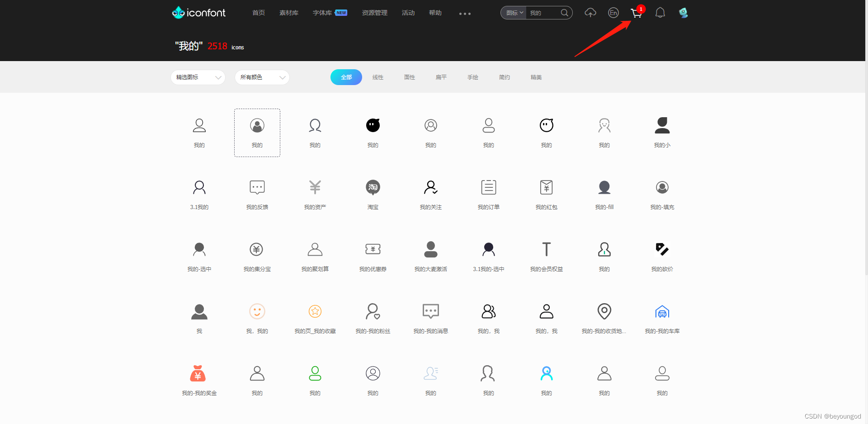The width and height of the screenshot is (868, 424).
Task: Select the 我的反馈 chat icon
Action: click(257, 187)
